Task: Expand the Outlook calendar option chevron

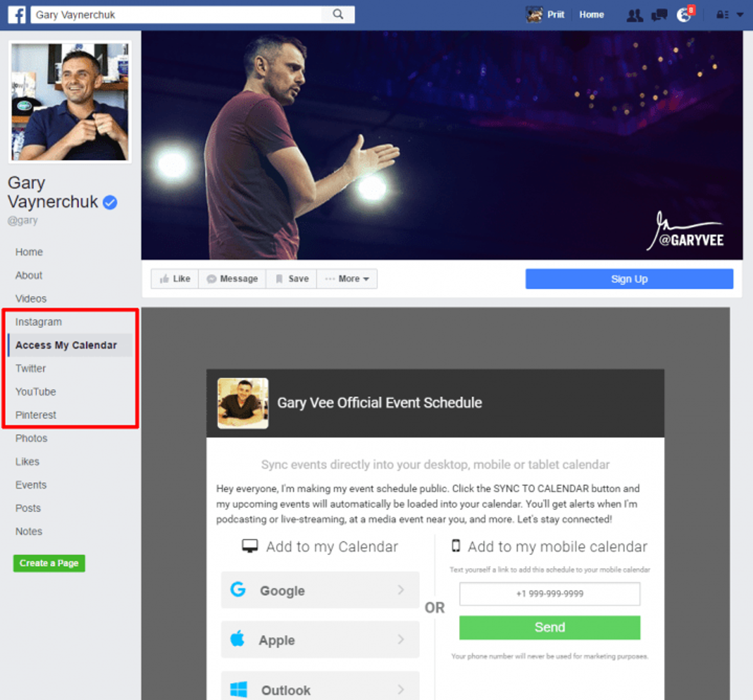Action: click(x=401, y=689)
